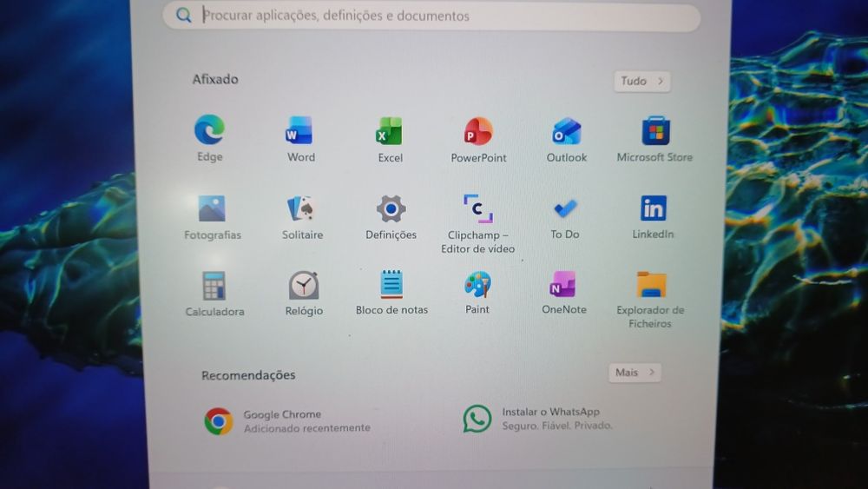Open the recommended Google Chrome entry
This screenshot has width=868, height=489.
click(287, 421)
